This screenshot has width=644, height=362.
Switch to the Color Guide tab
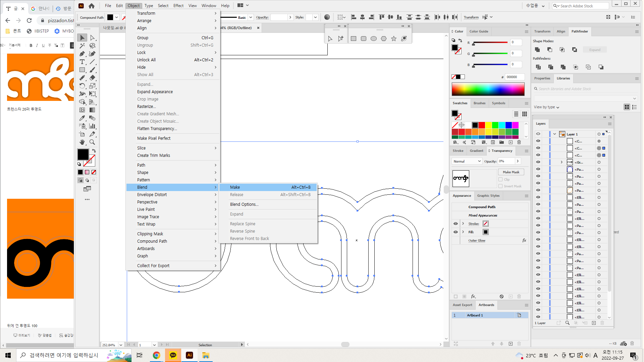479,32
